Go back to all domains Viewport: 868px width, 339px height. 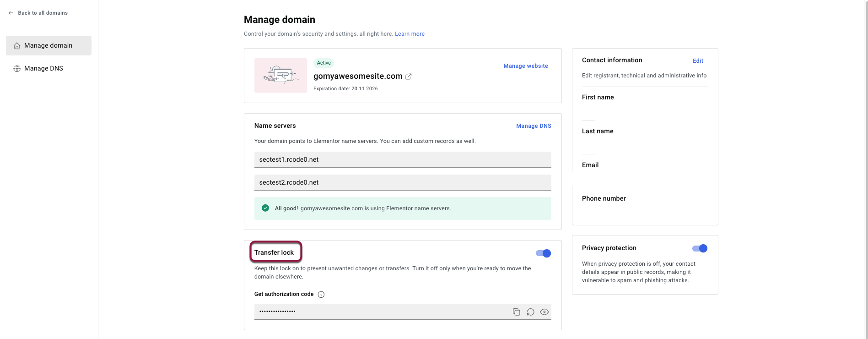(43, 13)
